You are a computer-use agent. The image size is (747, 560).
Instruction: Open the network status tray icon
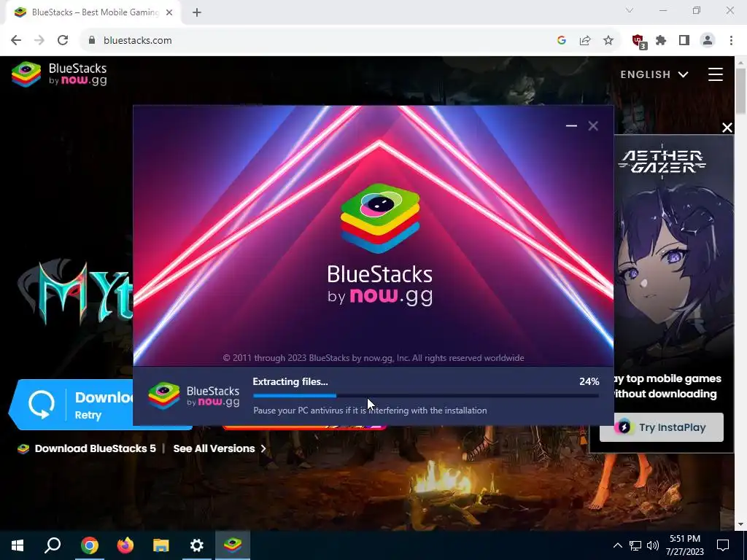tap(635, 545)
